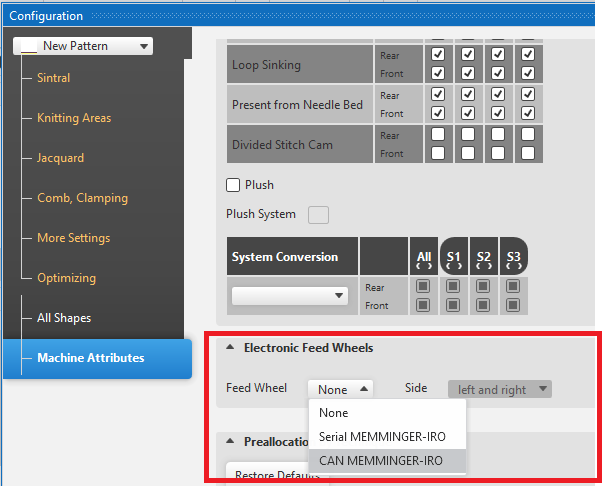Viewport: 609px width, 490px height.
Task: Click the S1 system header button
Action: click(x=454, y=258)
